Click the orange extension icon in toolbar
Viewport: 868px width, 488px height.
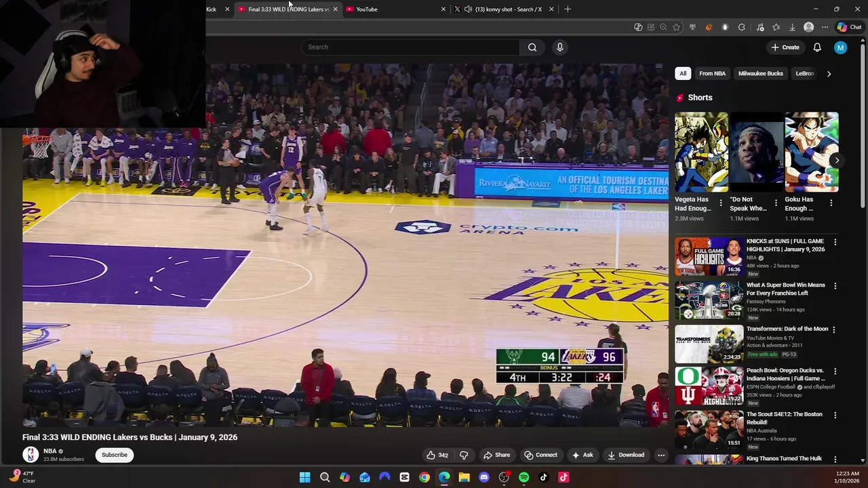click(709, 27)
